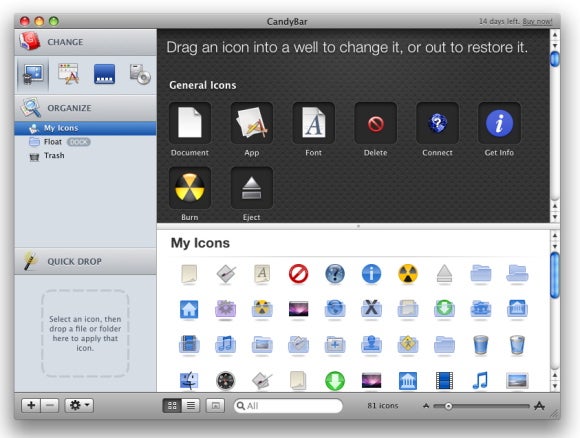Click the icon size slider knob

click(448, 406)
